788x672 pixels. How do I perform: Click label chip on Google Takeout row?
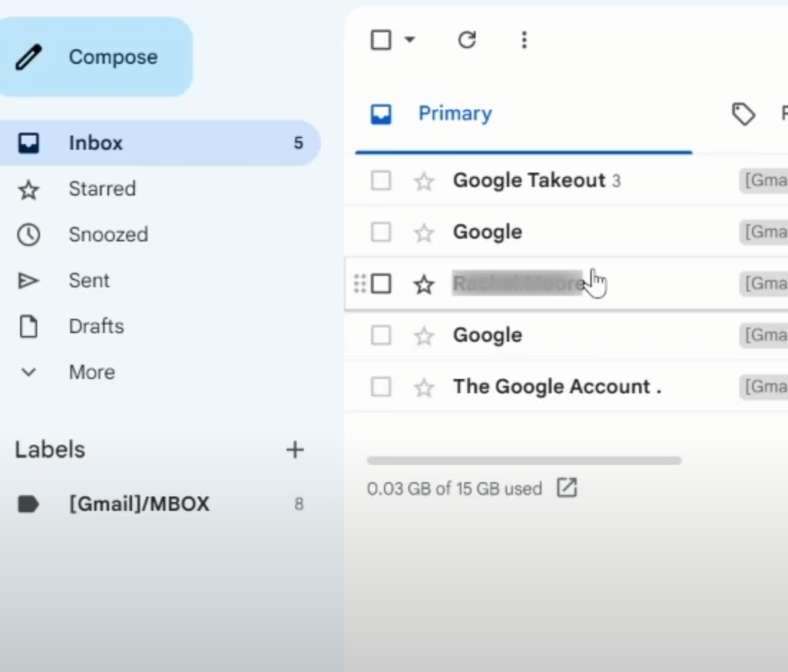(x=764, y=181)
